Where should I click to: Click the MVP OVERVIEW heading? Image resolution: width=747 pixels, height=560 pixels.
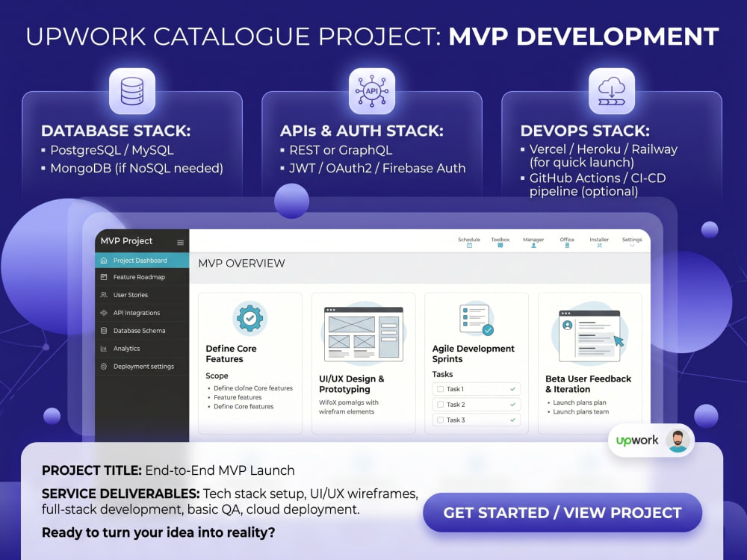(241, 264)
